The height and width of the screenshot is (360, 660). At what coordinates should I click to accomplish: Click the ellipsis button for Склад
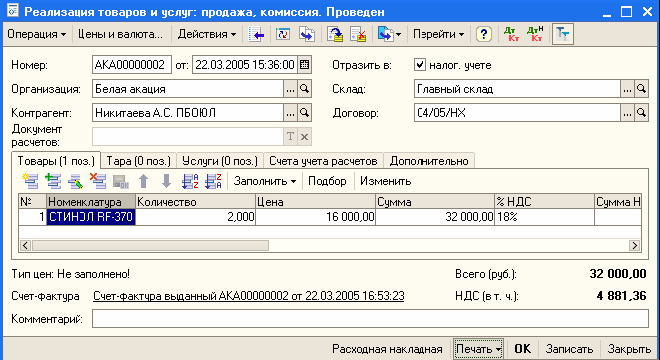(627, 89)
